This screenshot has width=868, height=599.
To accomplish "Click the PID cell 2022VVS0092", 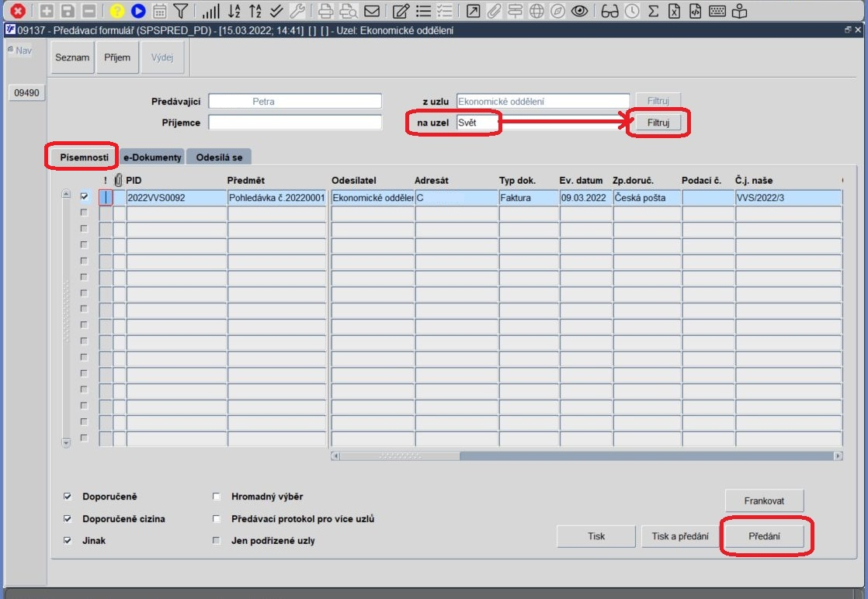I will pyautogui.click(x=176, y=197).
